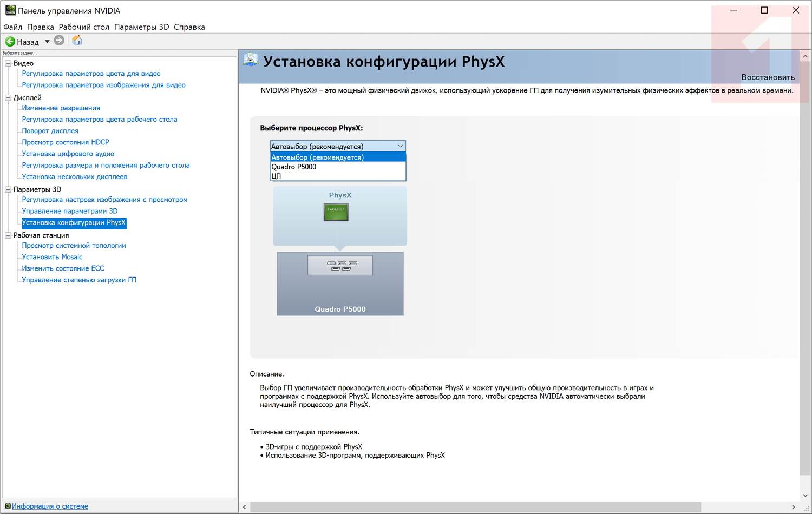This screenshot has width=812, height=514.
Task: Open Регулировка настроек изображения с просмотром
Action: tap(104, 200)
